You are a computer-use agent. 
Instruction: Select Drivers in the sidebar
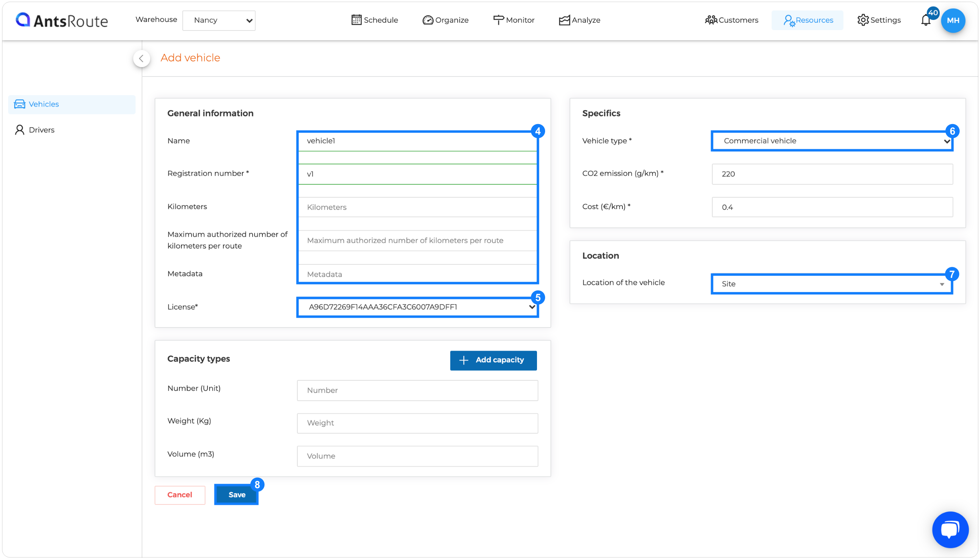click(72, 130)
